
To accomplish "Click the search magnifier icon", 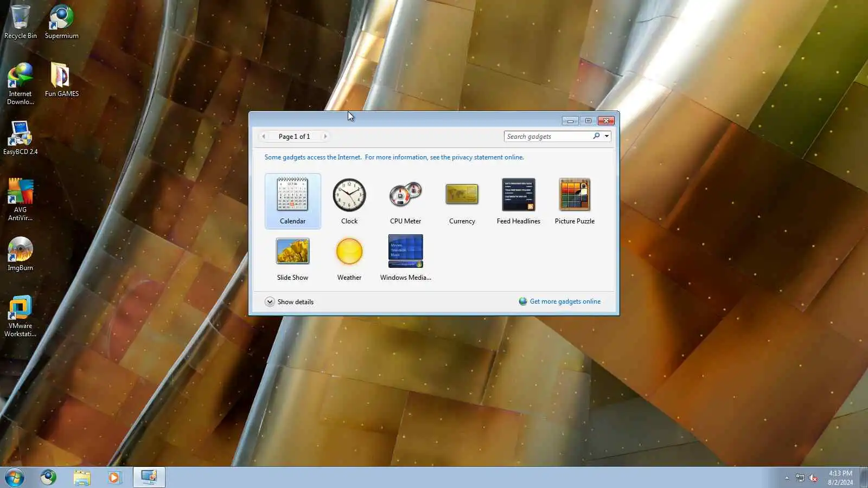I will coord(596,136).
